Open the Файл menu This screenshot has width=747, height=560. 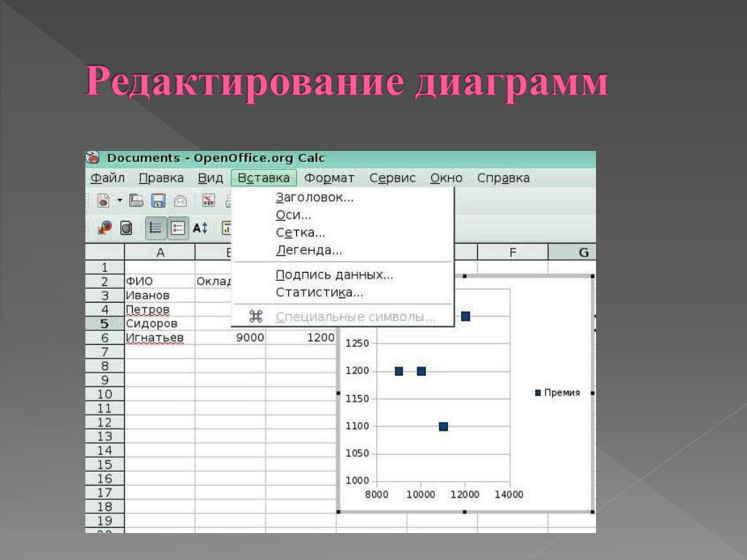click(x=108, y=178)
